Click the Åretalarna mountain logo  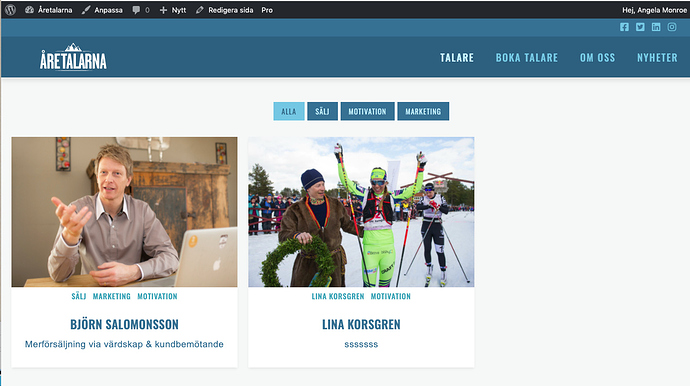pos(73,57)
